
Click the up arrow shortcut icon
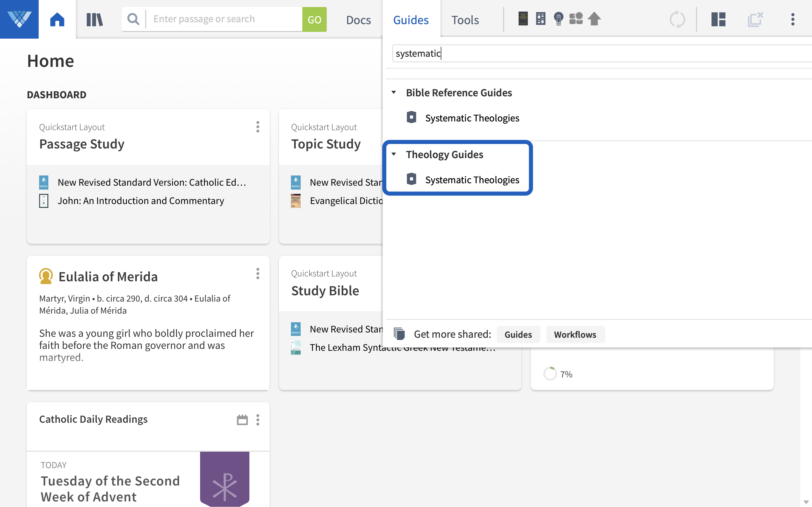(594, 19)
